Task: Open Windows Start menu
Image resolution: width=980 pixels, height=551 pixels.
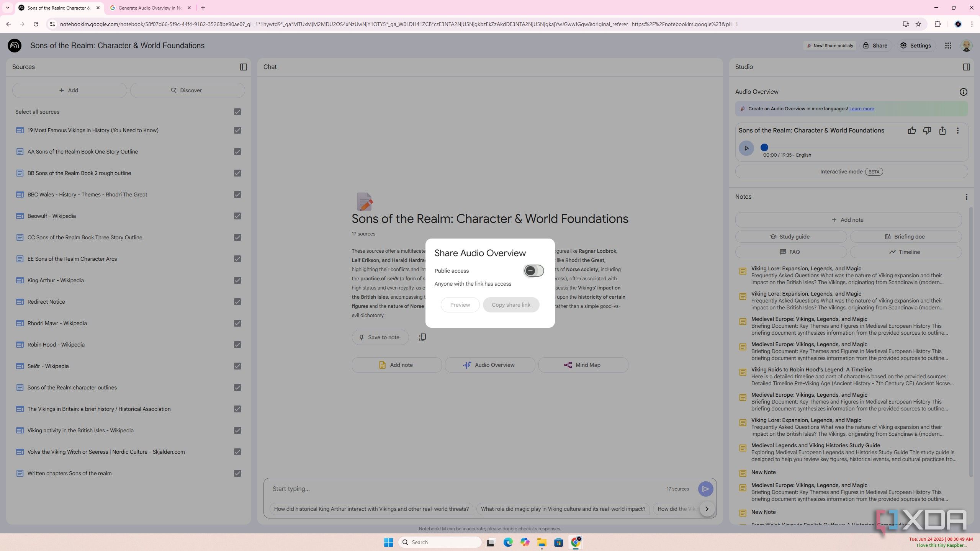Action: click(388, 542)
